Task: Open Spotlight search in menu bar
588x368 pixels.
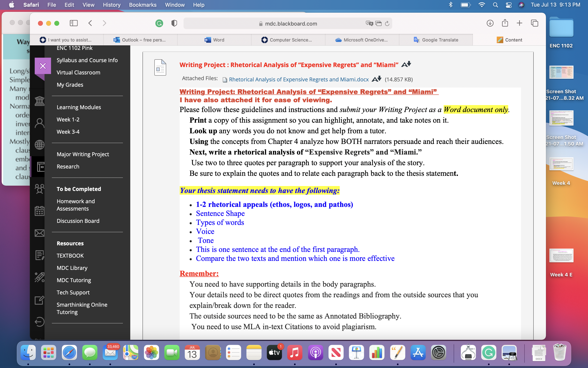Action: (495, 5)
